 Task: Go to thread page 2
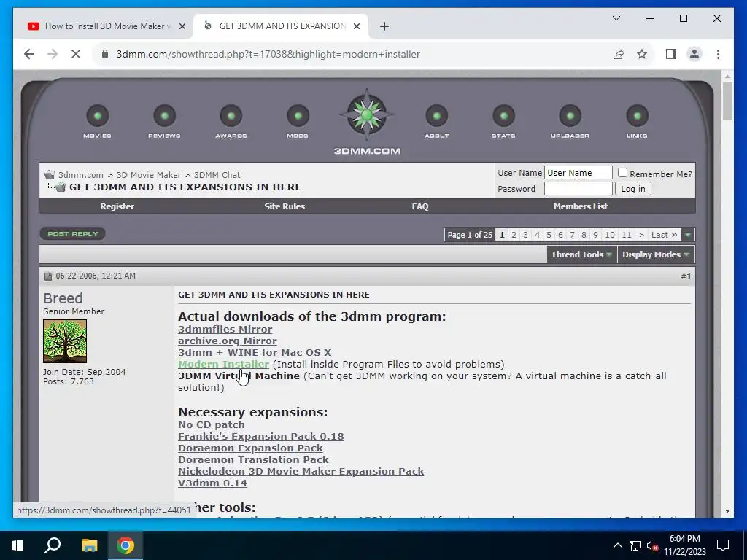click(x=514, y=235)
